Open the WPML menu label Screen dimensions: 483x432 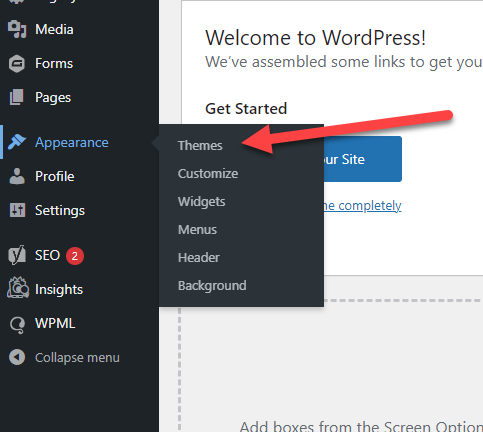(55, 324)
